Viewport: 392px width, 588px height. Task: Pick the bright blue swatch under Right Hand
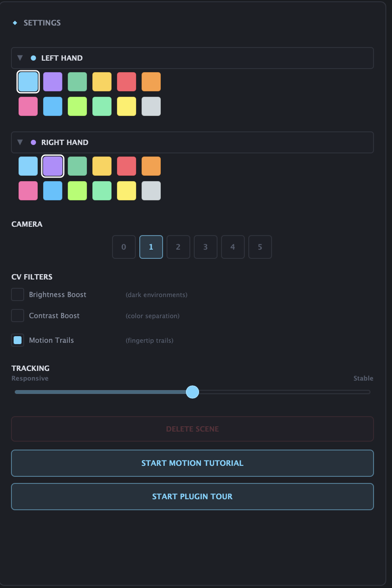53,191
